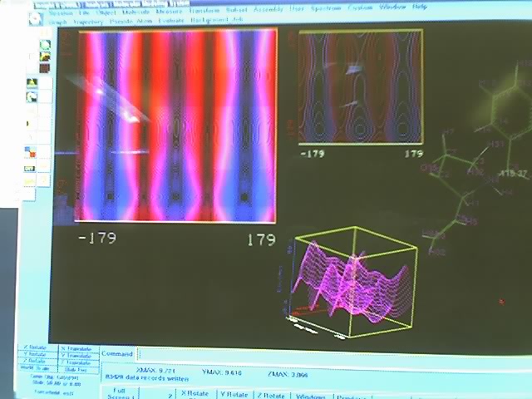The height and width of the screenshot is (399, 532).
Task: Click the -179 label under the small map
Action: (313, 154)
